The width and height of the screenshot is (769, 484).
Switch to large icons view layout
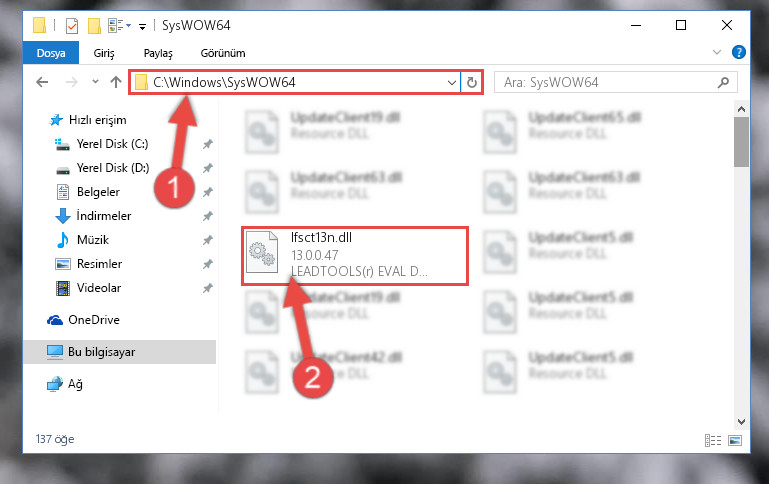(735, 440)
